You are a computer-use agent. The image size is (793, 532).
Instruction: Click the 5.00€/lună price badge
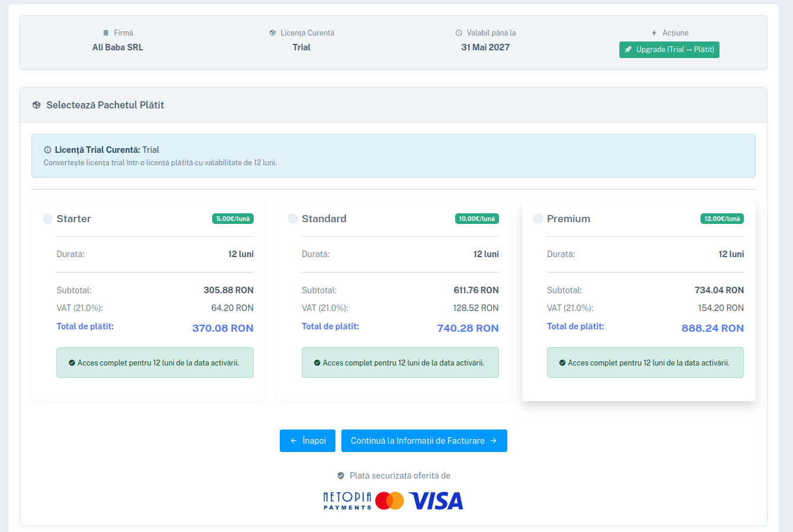pyautogui.click(x=233, y=219)
